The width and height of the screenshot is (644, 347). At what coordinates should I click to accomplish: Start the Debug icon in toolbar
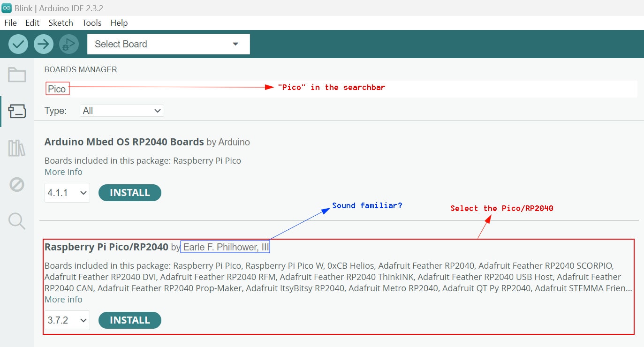click(69, 44)
